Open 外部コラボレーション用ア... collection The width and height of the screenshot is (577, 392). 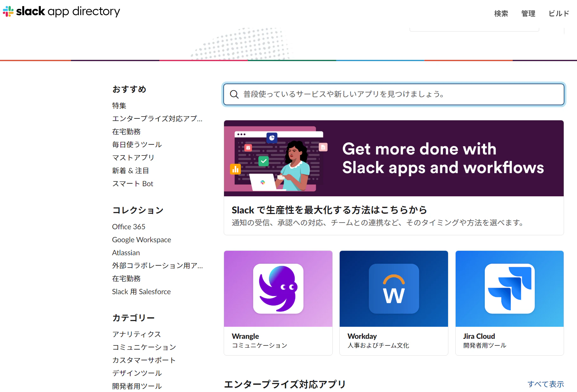click(157, 266)
